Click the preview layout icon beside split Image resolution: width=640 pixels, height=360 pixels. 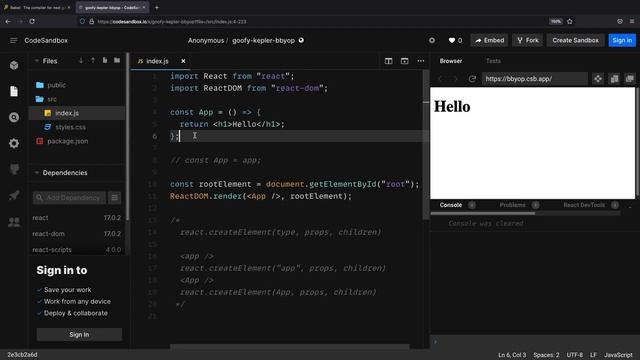404,61
